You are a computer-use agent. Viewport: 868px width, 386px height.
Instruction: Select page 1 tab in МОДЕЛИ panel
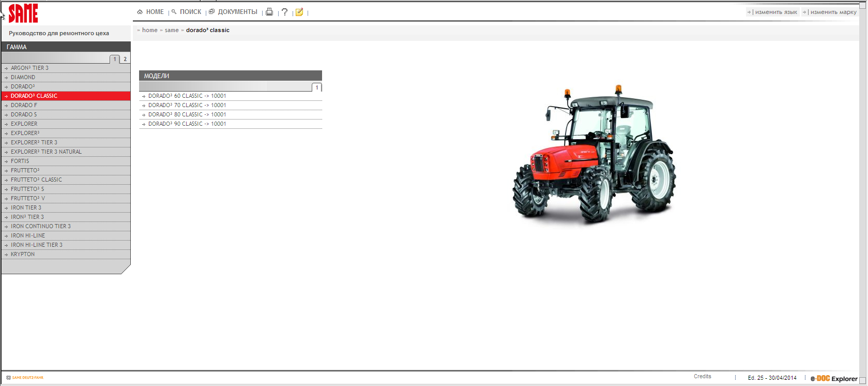pyautogui.click(x=317, y=87)
